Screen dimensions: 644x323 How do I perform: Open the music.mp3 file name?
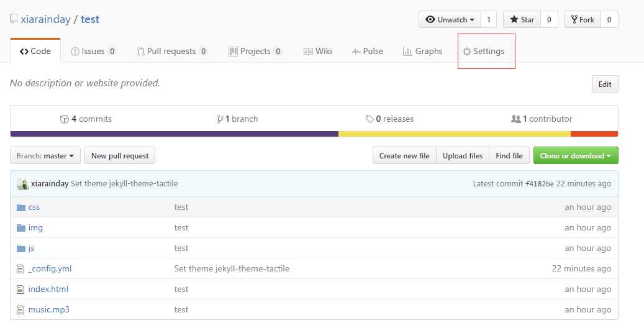click(49, 310)
